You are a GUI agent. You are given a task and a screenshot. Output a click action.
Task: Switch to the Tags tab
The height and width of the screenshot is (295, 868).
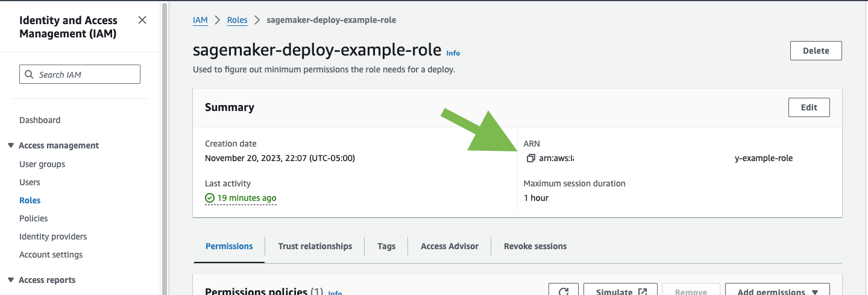click(x=386, y=246)
